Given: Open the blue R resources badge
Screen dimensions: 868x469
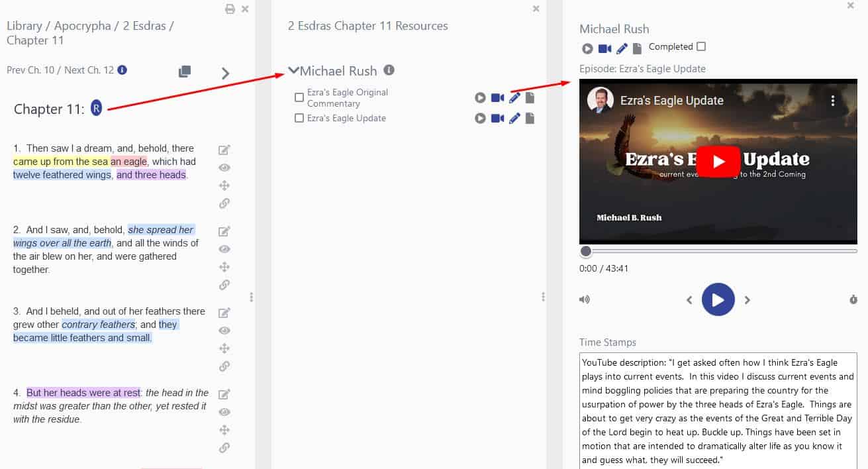Looking at the screenshot, I should tap(97, 109).
